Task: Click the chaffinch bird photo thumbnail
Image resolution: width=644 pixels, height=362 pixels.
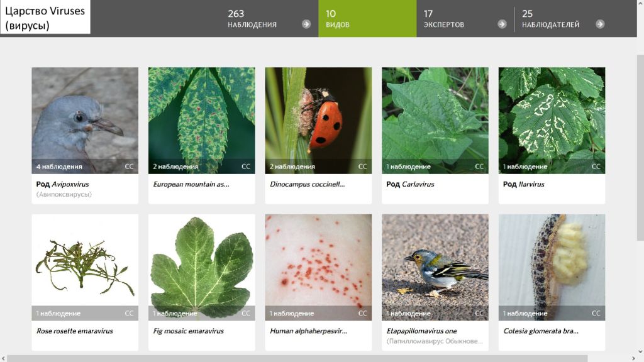Action: 435,267
